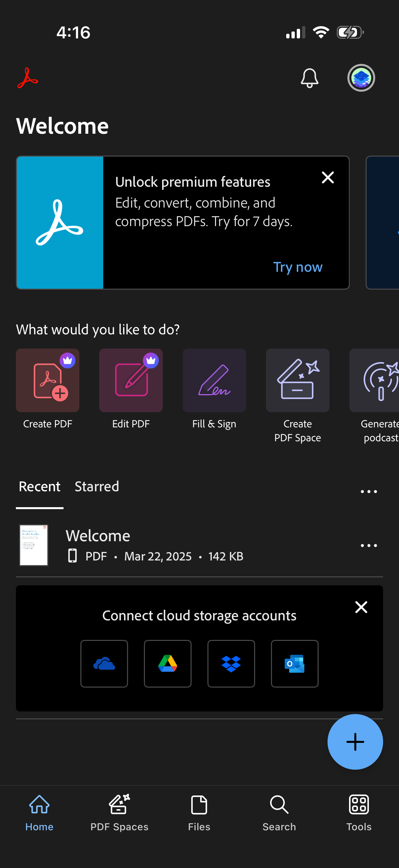
Task: Go to the Home tab
Action: point(39,813)
